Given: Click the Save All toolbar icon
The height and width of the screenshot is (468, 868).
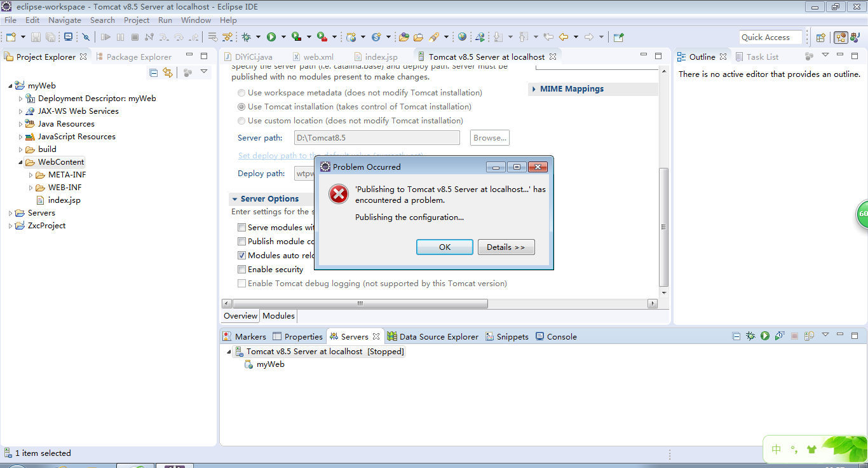Looking at the screenshot, I should point(50,38).
